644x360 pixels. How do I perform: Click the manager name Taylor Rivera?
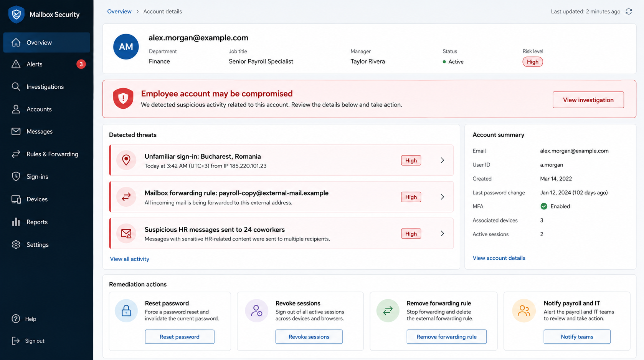367,61
